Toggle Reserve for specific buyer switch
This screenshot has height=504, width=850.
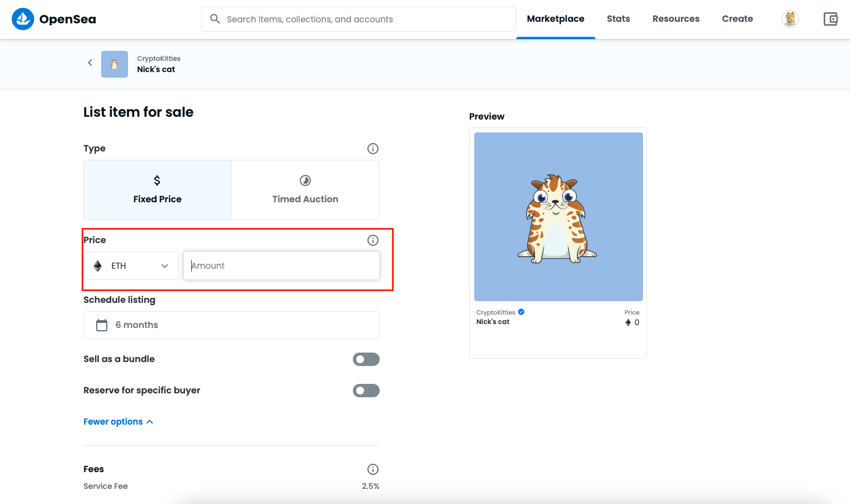[x=366, y=391]
